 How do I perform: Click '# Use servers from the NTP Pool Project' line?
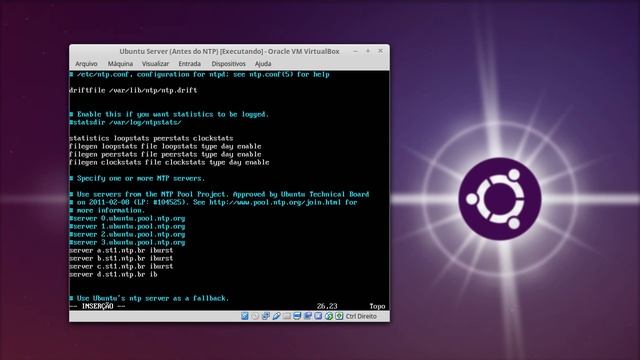219,194
